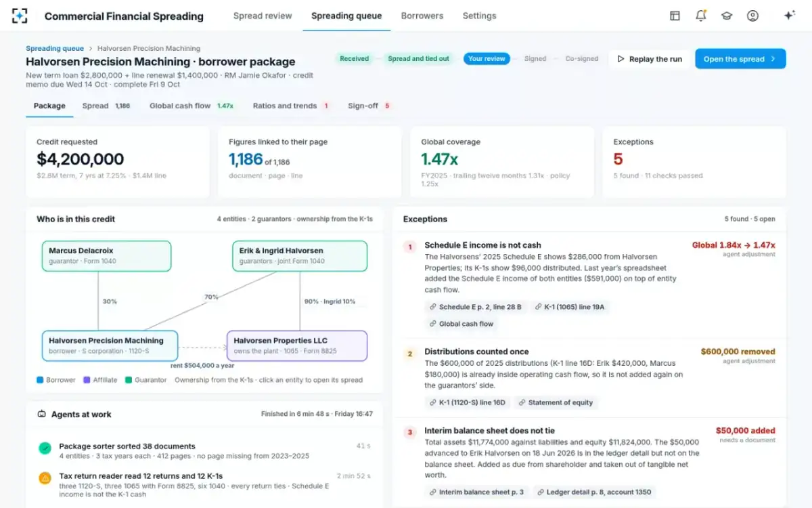Click link icon on Global cash flow chip

point(432,324)
